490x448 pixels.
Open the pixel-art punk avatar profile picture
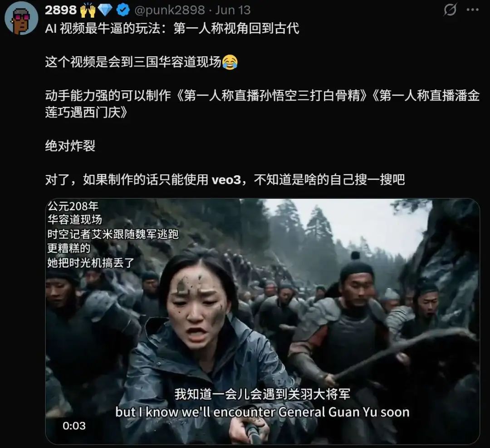pyautogui.click(x=21, y=19)
